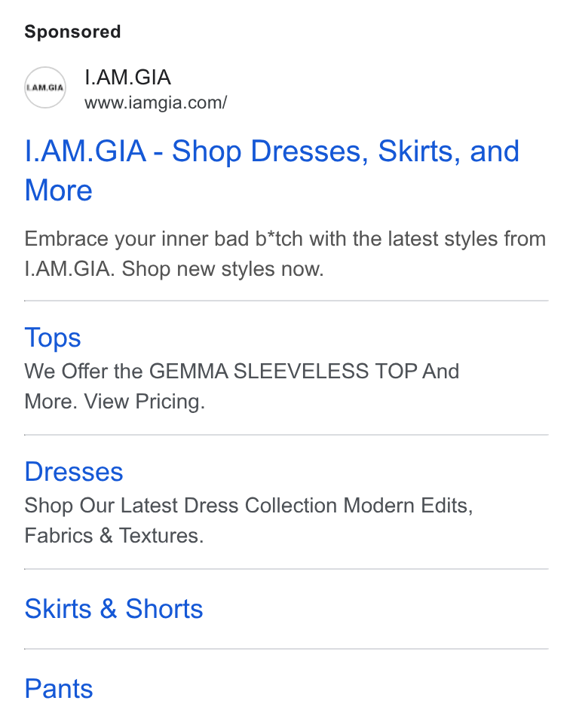Visit the www.iamgia.com/ URL
Image resolution: width=573 pixels, height=728 pixels.
pos(155,102)
